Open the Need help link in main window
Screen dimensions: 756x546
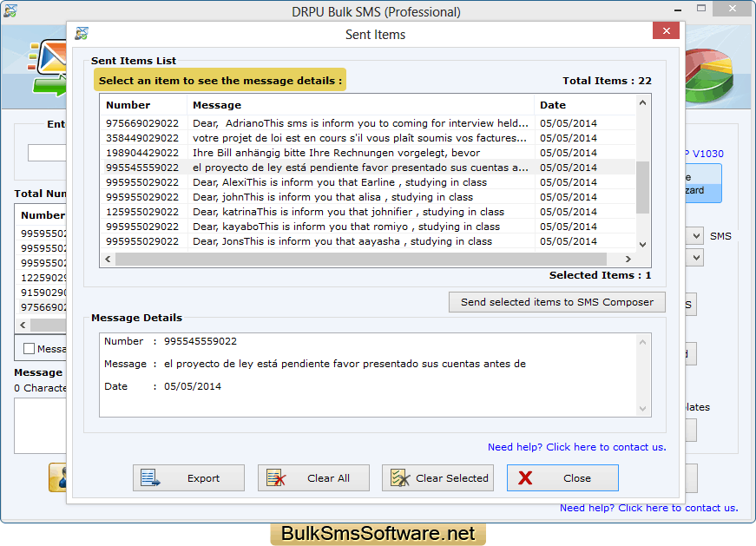[x=648, y=508]
